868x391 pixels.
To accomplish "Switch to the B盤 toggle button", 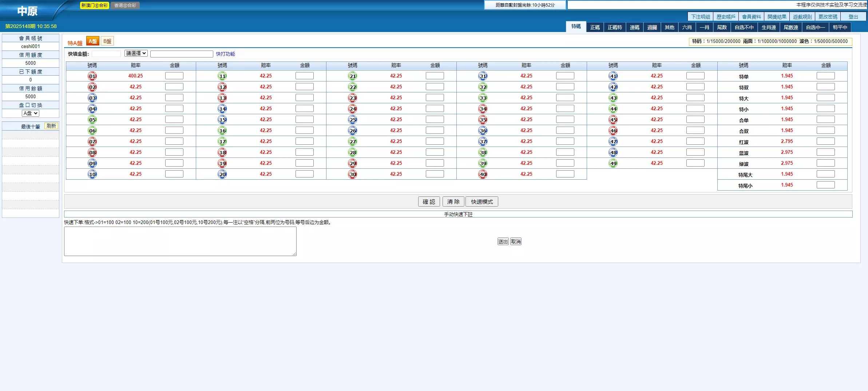I will coord(107,41).
